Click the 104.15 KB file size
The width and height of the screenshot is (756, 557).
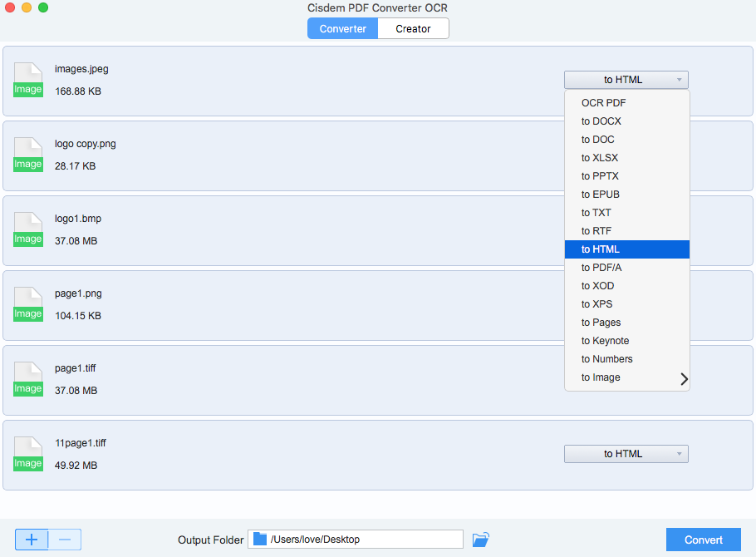[x=78, y=316]
